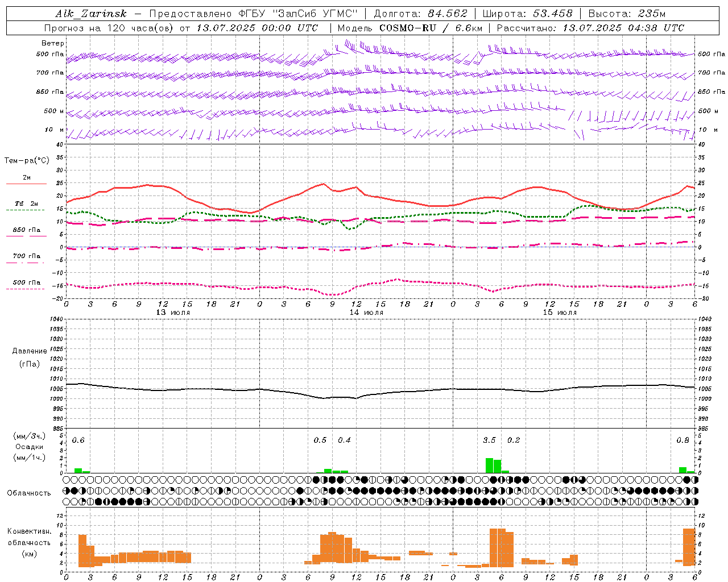This screenshot has width=728, height=582.
Task: Click the solid red '2м' legend line
Action: [x=26, y=184]
